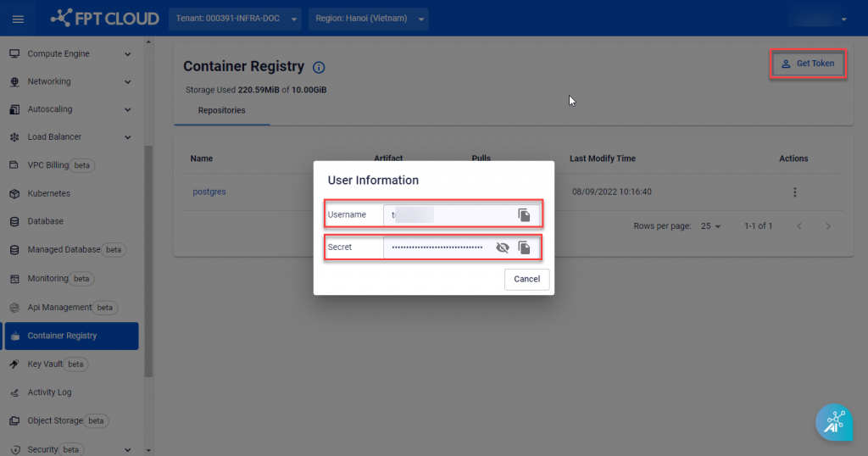Open Kubernetes from sidebar
The image size is (868, 456).
[48, 193]
